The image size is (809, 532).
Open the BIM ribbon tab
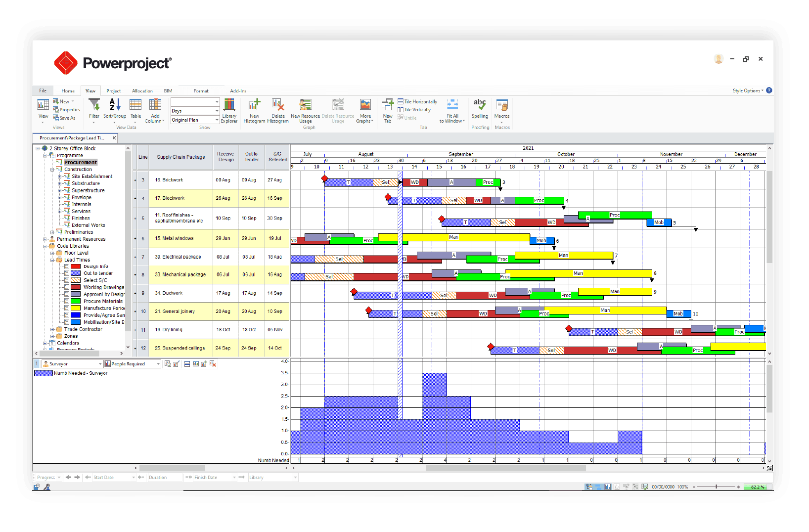168,90
